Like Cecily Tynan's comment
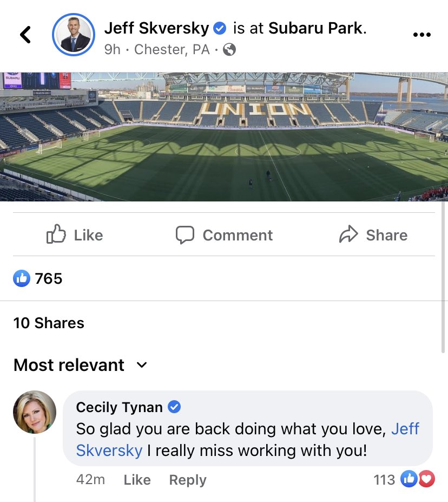 (137, 480)
